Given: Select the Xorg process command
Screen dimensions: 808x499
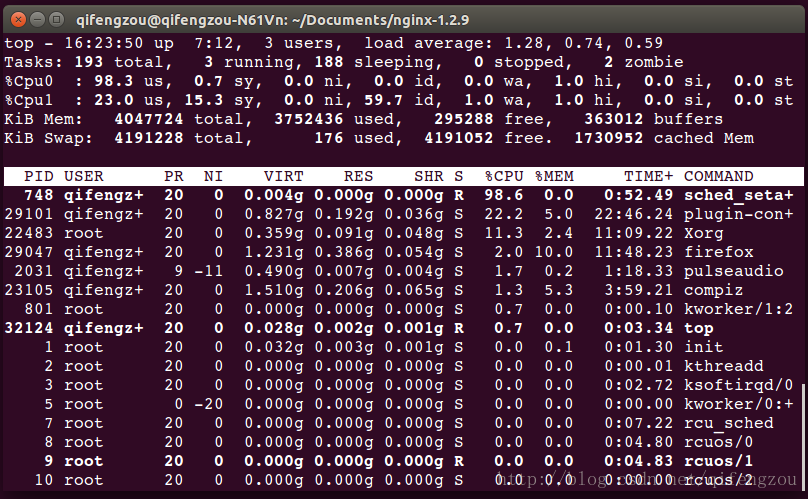Looking at the screenshot, I should (703, 234).
